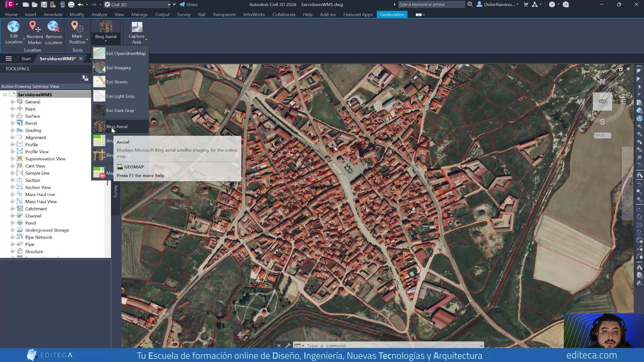The image size is (644, 362).
Task: Click the command line customize wrench icon
Action: pos(288,345)
